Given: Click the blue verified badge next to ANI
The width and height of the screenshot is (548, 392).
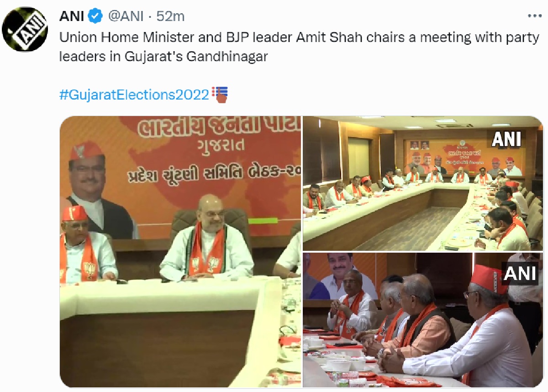Looking at the screenshot, I should click(x=95, y=16).
